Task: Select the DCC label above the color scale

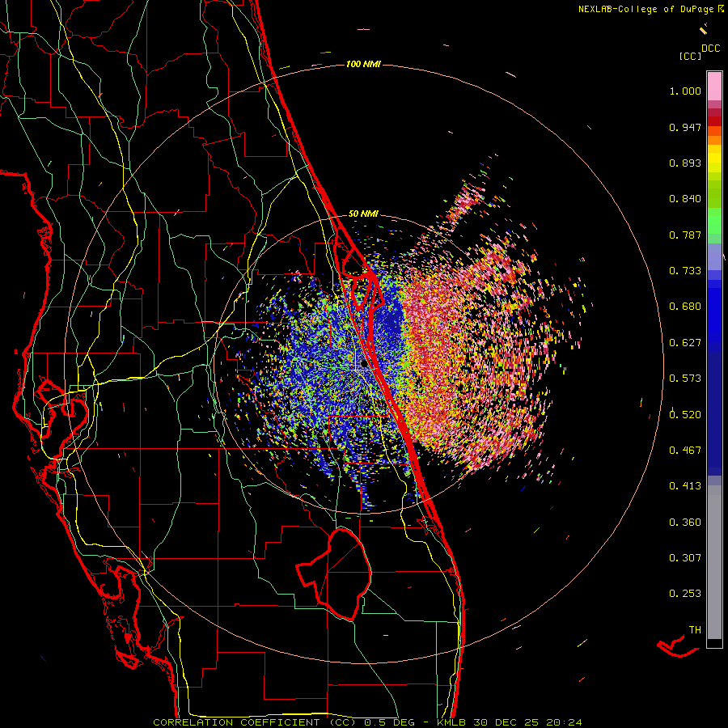Action: click(x=711, y=49)
